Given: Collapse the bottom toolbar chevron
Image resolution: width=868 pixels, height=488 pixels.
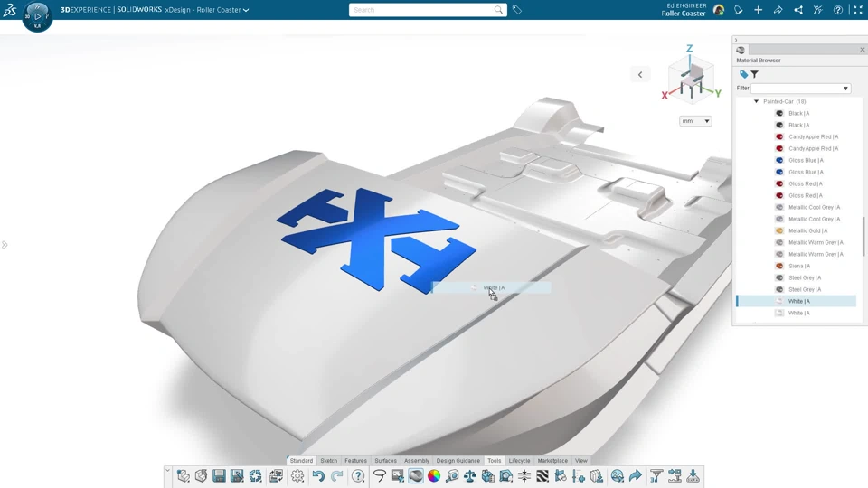Looking at the screenshot, I should tap(168, 470).
